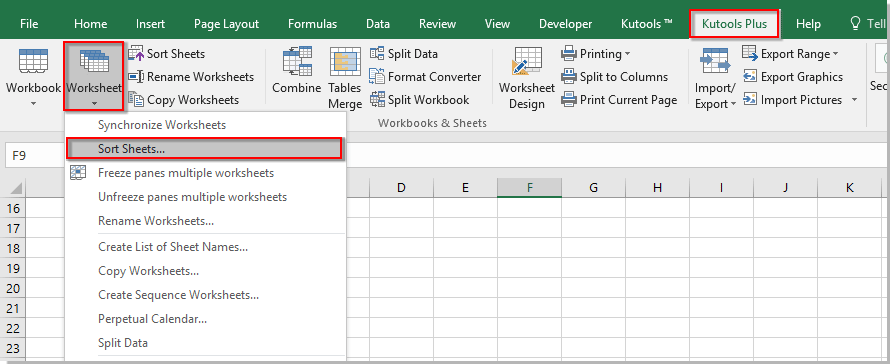Open the File tab

(29, 24)
